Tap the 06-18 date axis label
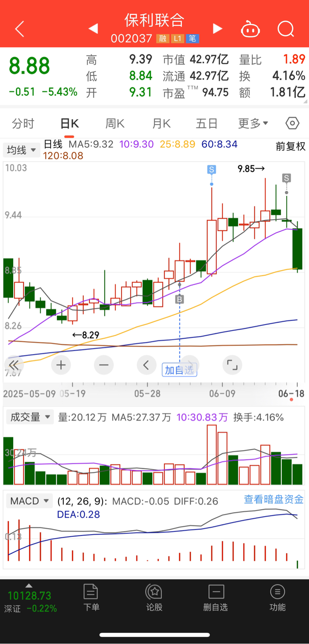The width and height of the screenshot is (309, 644). pyautogui.click(x=291, y=393)
